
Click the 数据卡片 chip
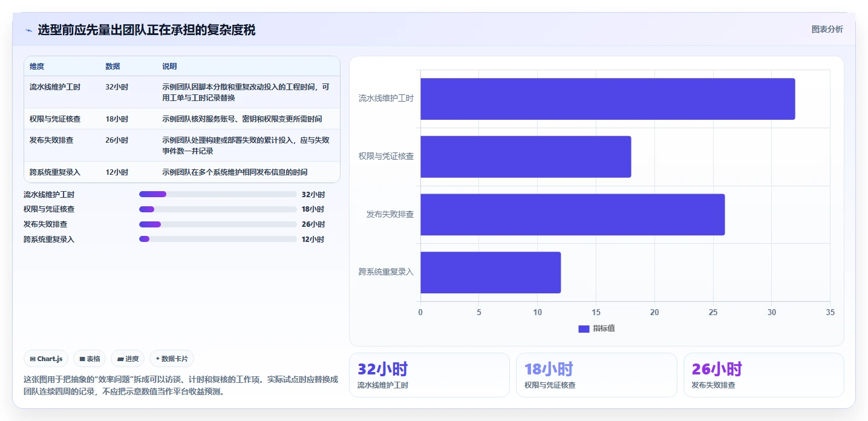(172, 359)
